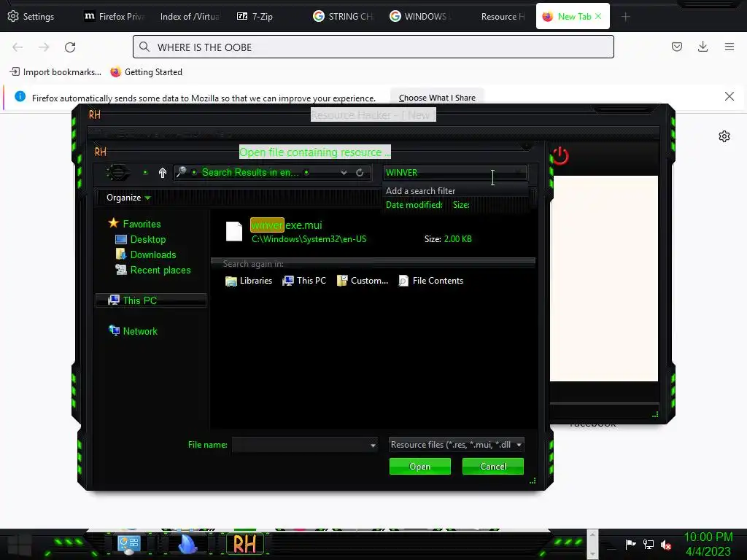Open the taskbar clock and date
The image size is (747, 560).
708,544
